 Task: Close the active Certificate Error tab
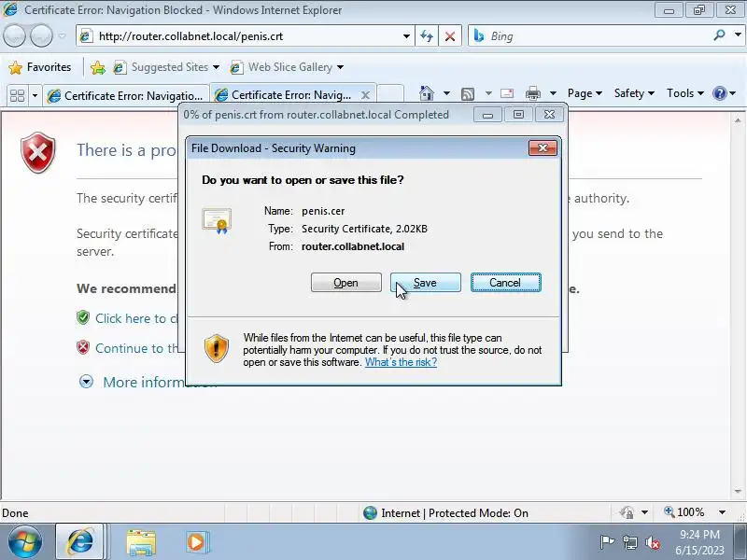(x=365, y=95)
